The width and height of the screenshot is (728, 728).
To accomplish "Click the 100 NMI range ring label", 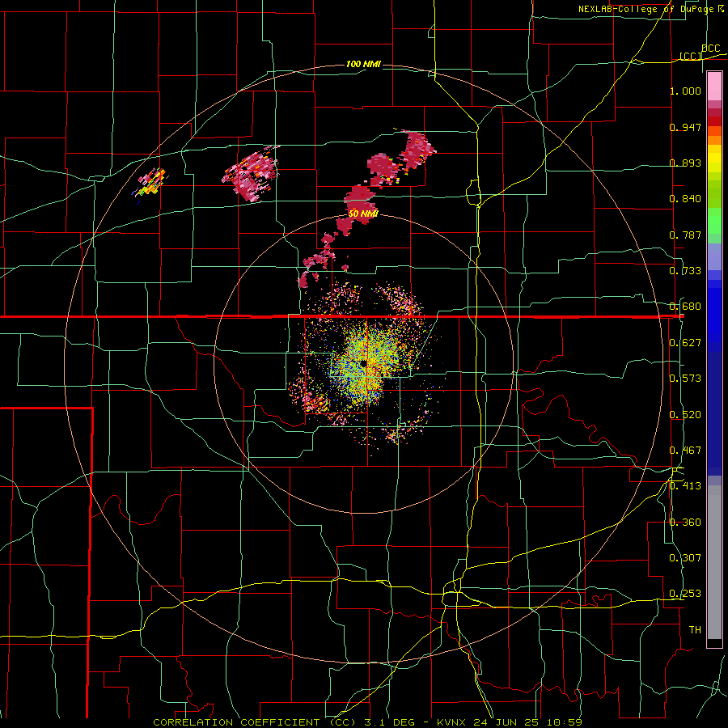I will 363,64.
